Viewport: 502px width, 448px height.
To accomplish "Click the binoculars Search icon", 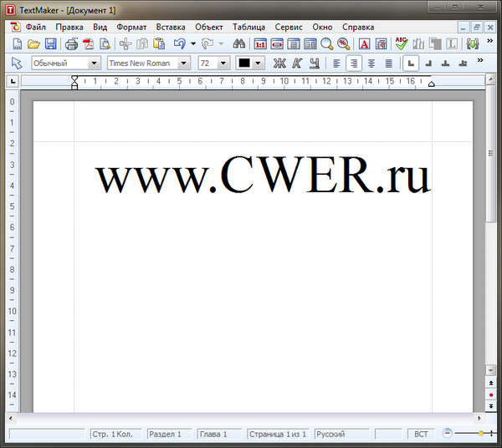I will 238,44.
